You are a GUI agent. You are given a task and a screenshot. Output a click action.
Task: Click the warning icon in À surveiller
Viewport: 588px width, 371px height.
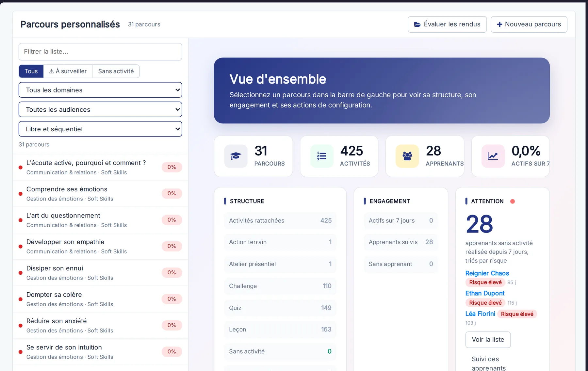(x=51, y=71)
